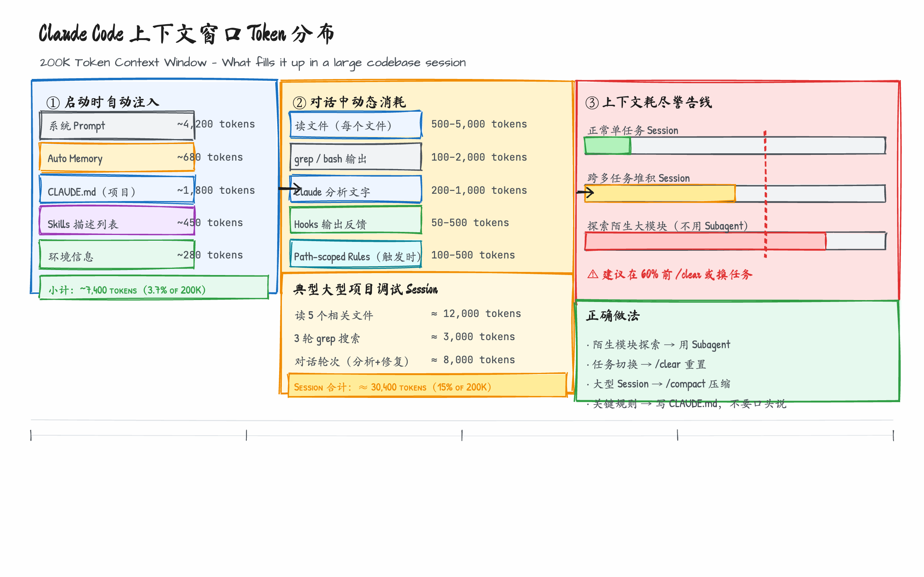
Task: Click the "500–5,000 tokens" value
Action: coord(479,124)
